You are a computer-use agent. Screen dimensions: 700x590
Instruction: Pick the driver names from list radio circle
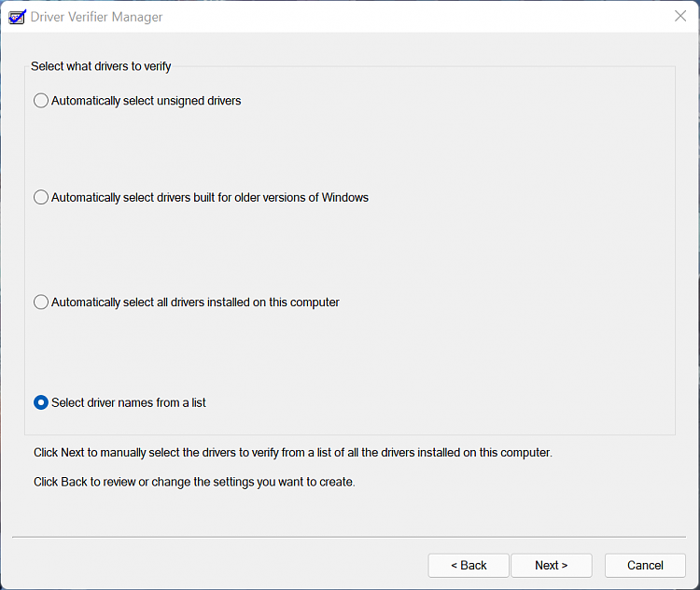click(x=41, y=403)
